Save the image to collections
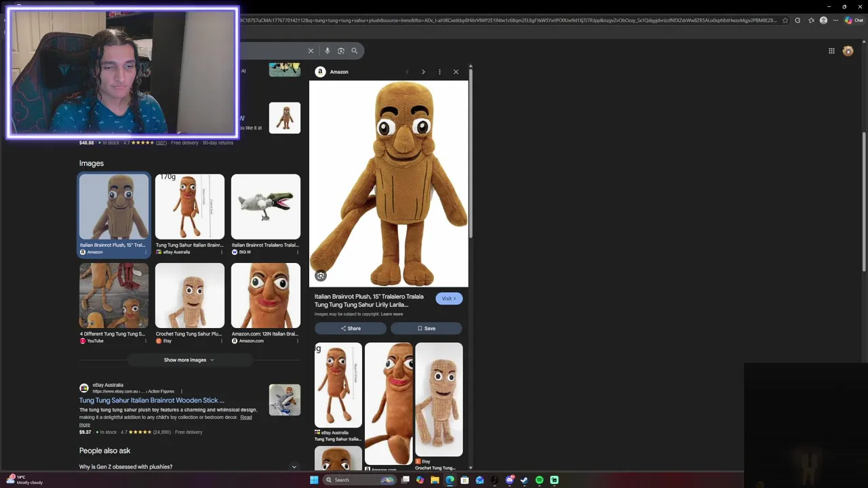868x488 pixels. (427, 328)
